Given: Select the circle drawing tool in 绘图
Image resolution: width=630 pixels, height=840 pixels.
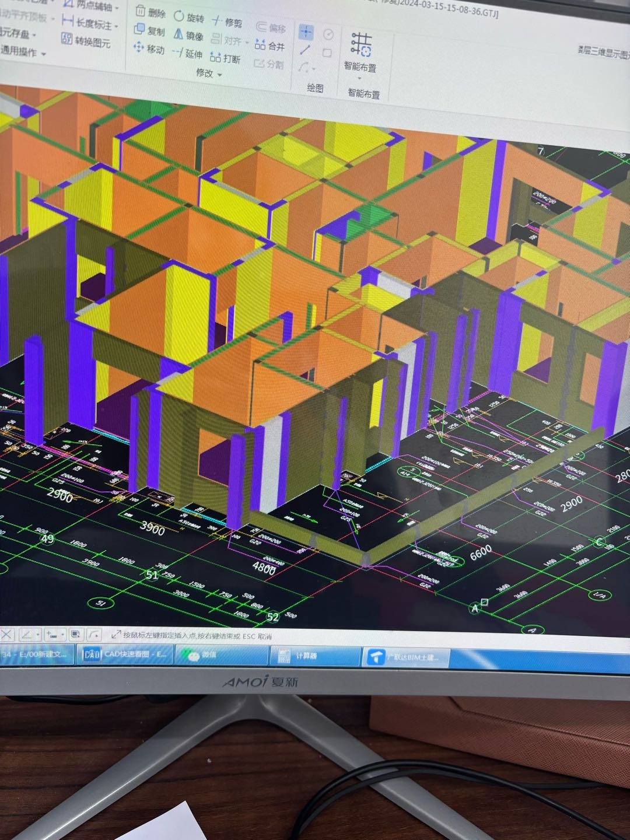Looking at the screenshot, I should point(328,34).
